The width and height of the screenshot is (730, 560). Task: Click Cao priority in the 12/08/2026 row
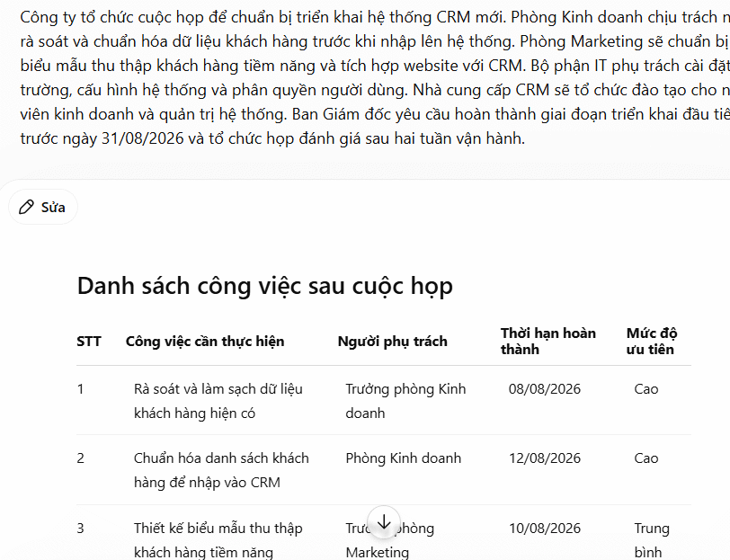[x=646, y=458]
